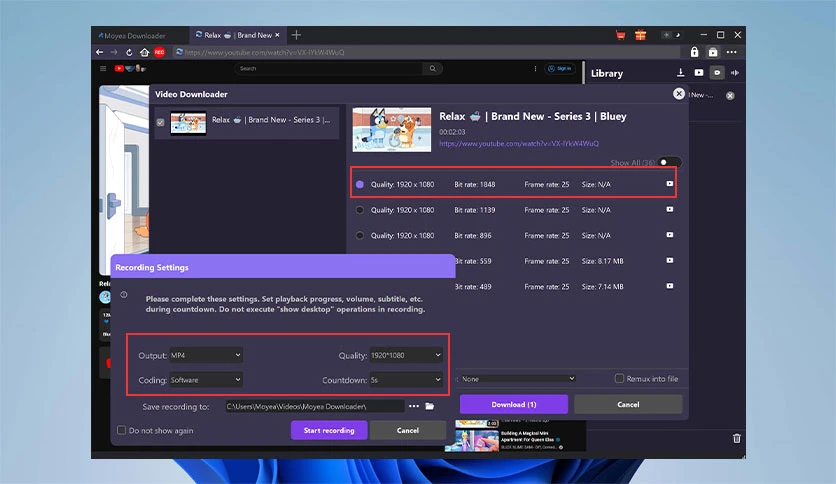
Task: Open the YouTube watch URL link in dialog
Action: pos(519,143)
